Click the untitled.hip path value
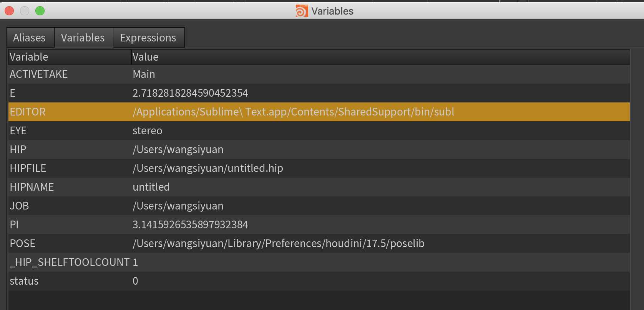 (x=208, y=168)
